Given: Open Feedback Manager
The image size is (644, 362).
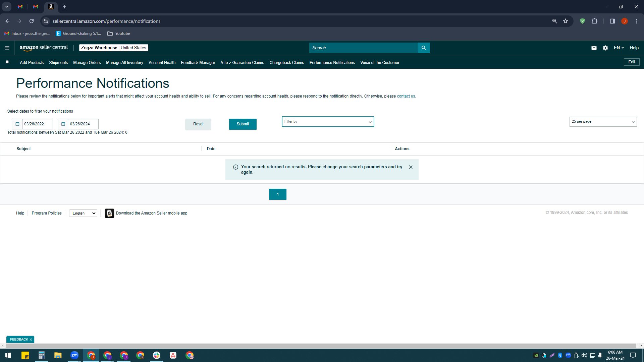Looking at the screenshot, I should 198,63.
